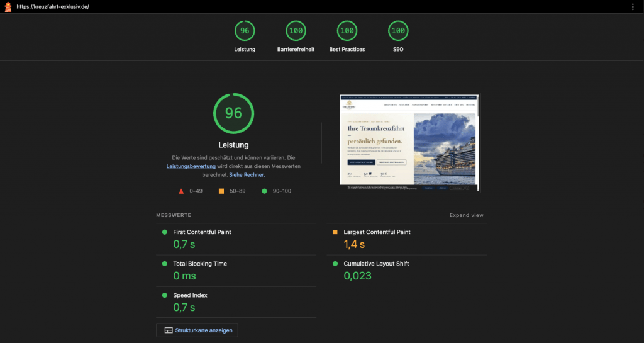Image resolution: width=644 pixels, height=343 pixels.
Task: Click the orange square 50–89 legend icon
Action: pyautogui.click(x=221, y=191)
